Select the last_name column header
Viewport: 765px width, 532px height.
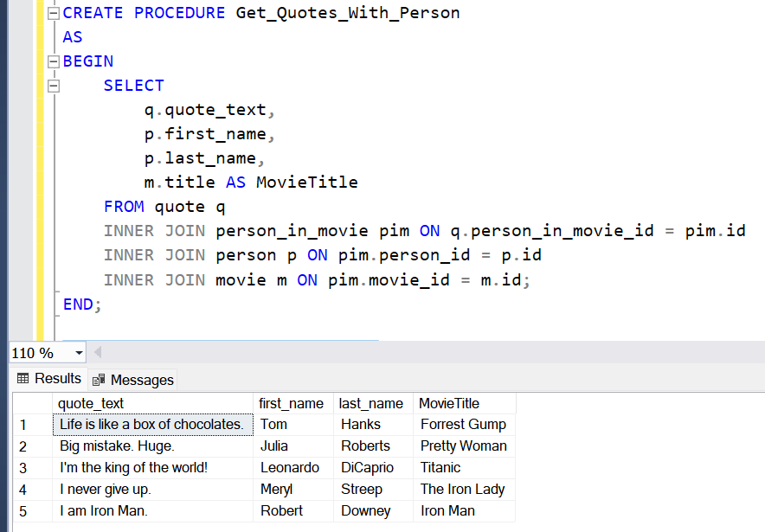click(374, 403)
